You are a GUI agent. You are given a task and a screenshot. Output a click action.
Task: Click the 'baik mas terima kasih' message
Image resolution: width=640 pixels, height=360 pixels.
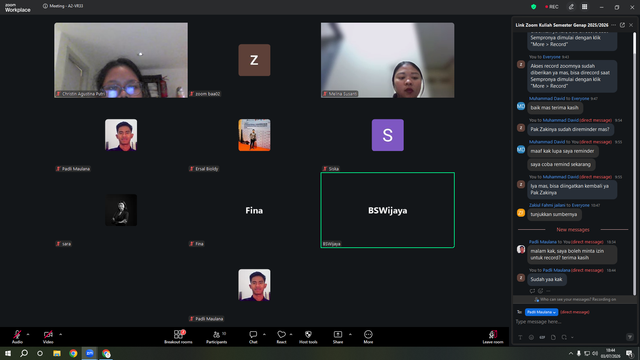(x=554, y=108)
